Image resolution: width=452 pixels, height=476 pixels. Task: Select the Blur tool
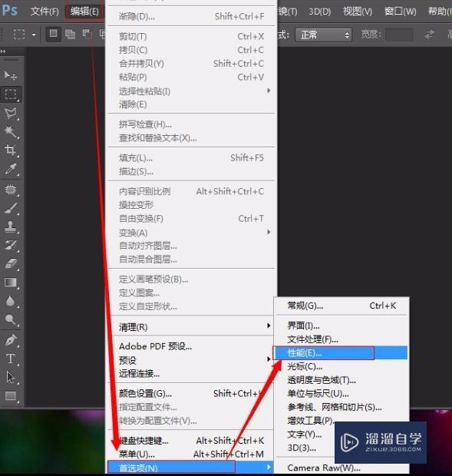point(11,301)
